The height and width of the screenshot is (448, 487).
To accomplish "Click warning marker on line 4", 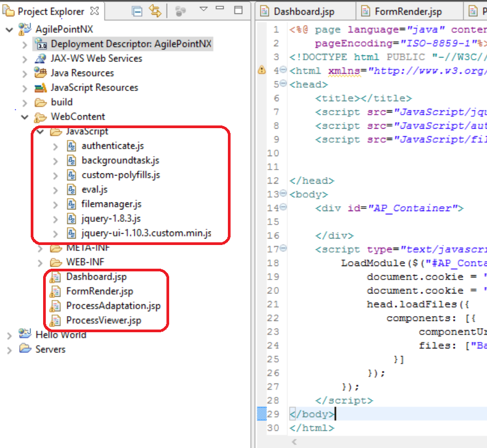I will click(x=261, y=71).
